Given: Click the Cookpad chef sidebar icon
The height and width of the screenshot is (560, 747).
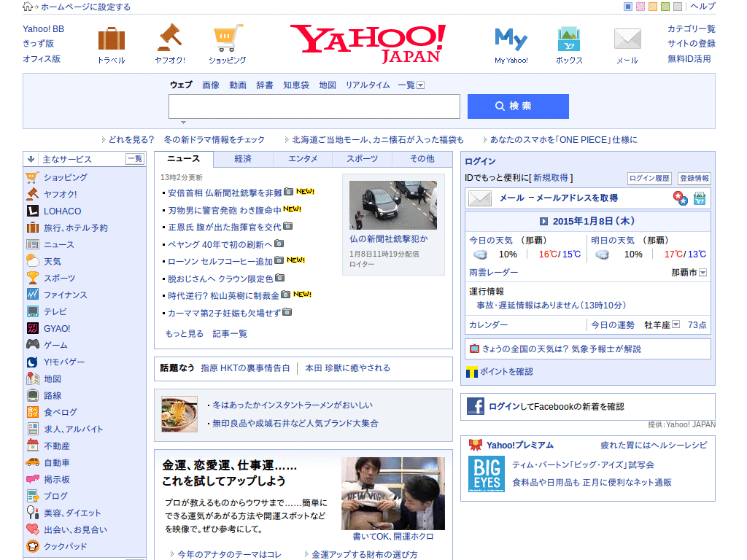Looking at the screenshot, I should click(x=32, y=546).
